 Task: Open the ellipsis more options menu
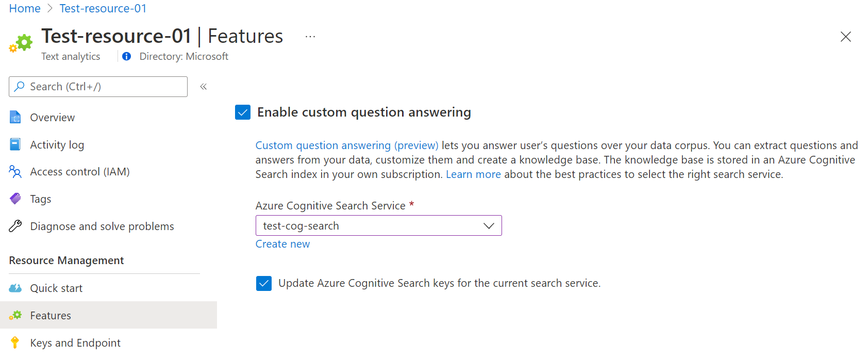coord(310,37)
